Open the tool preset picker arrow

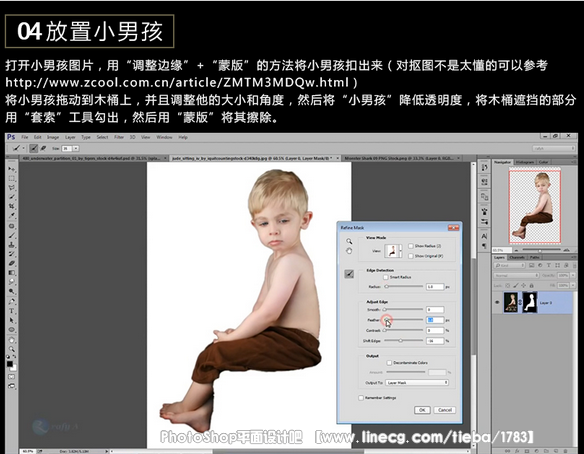point(23,148)
